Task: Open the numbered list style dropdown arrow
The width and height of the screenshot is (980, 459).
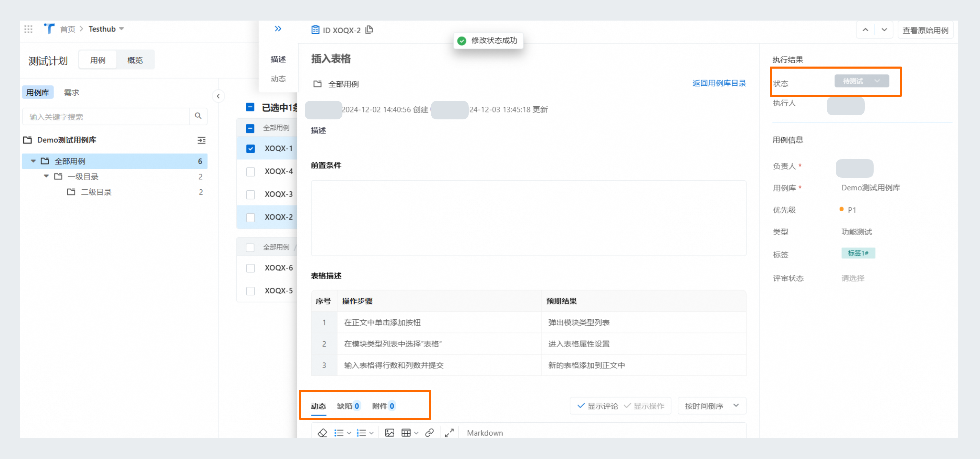Action: (x=371, y=433)
